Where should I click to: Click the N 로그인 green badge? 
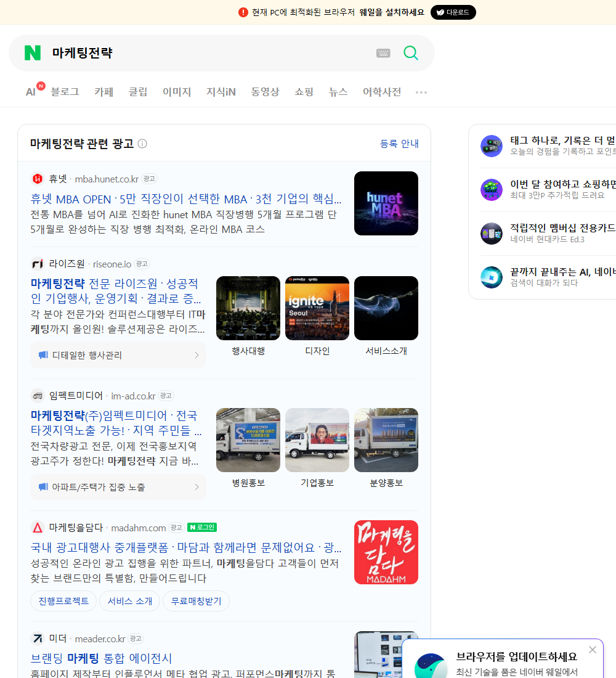(x=202, y=528)
